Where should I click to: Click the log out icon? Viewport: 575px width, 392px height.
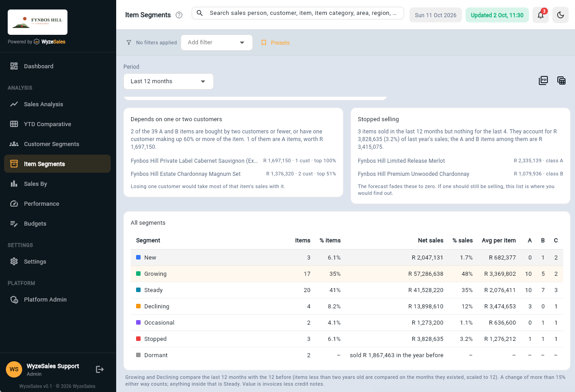[100, 369]
